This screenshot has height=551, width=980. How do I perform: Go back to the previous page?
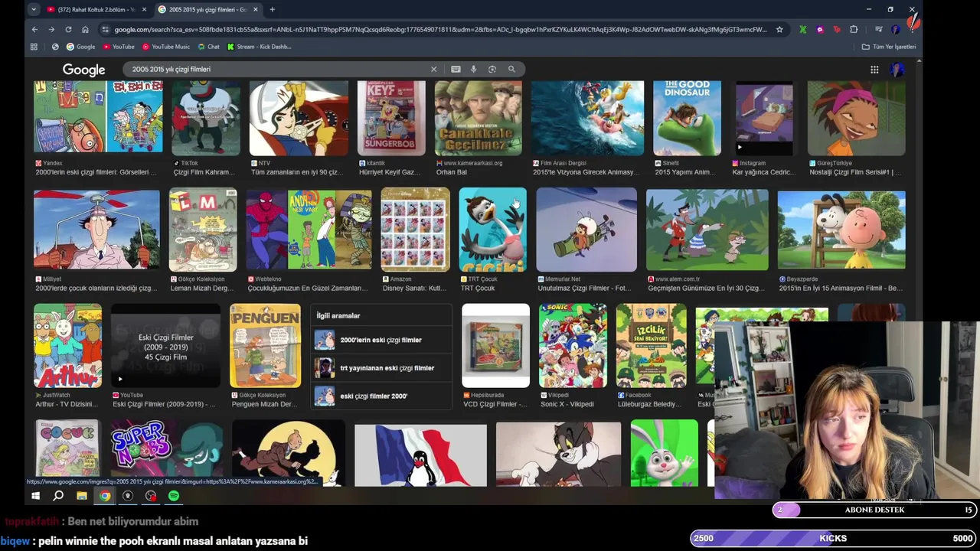point(34,29)
